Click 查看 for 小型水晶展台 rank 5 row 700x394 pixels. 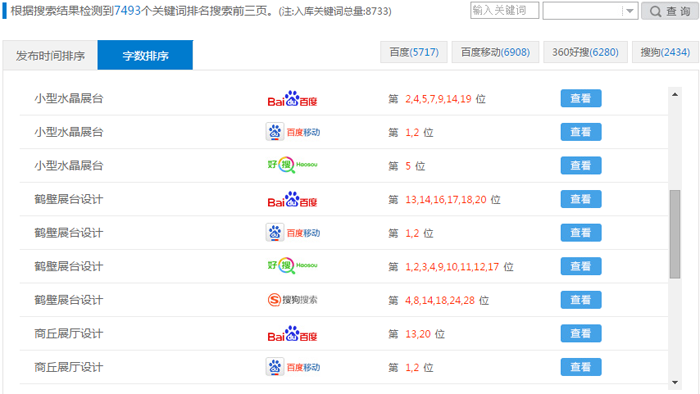[581, 166]
